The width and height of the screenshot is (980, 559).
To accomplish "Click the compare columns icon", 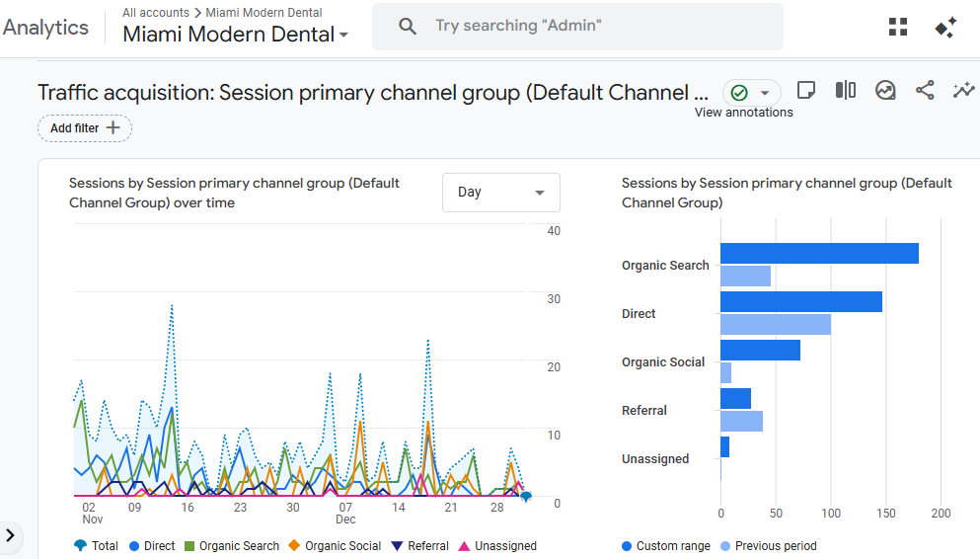I will (845, 91).
